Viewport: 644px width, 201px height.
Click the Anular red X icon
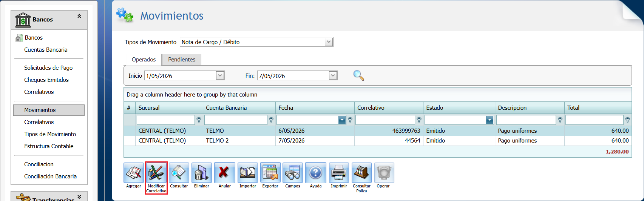(x=225, y=173)
